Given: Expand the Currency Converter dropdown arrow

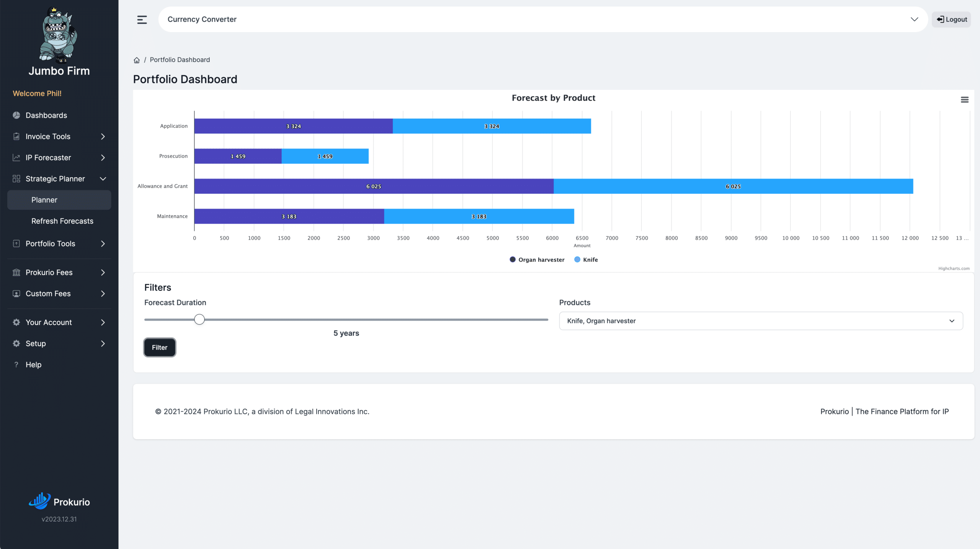Looking at the screenshot, I should point(914,19).
